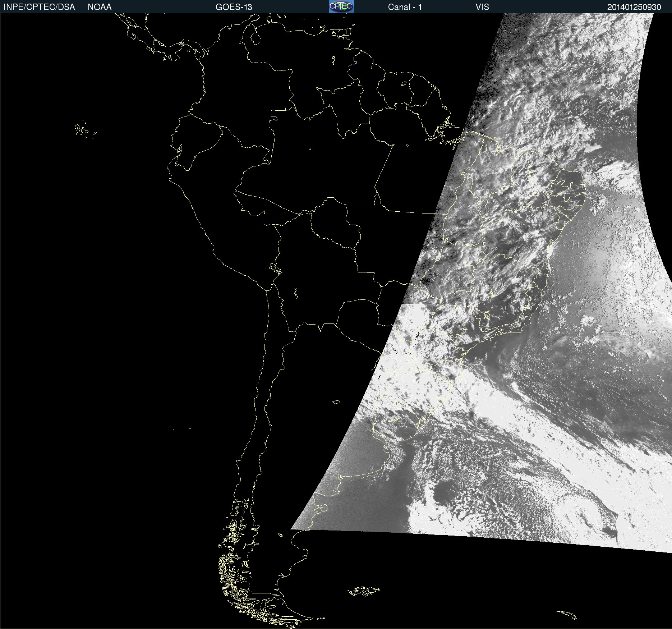
Task: Click the GOES-13 satellite label
Action: (x=234, y=7)
